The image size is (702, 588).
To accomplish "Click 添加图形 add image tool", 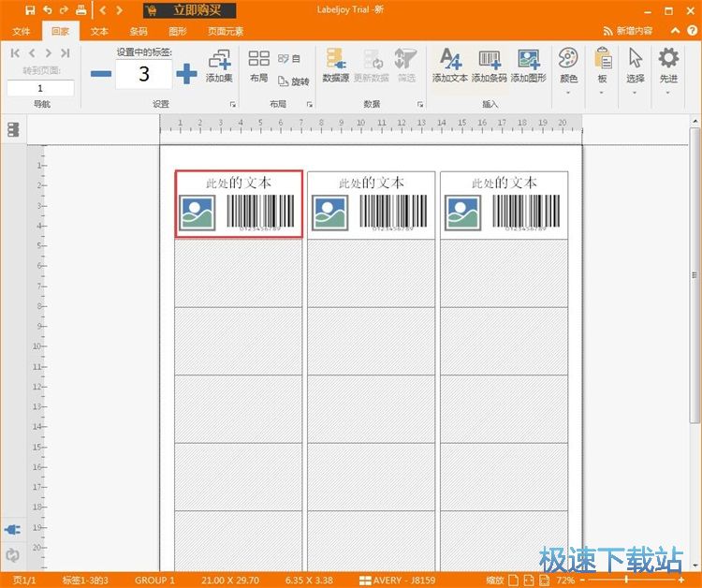I will 529,66.
